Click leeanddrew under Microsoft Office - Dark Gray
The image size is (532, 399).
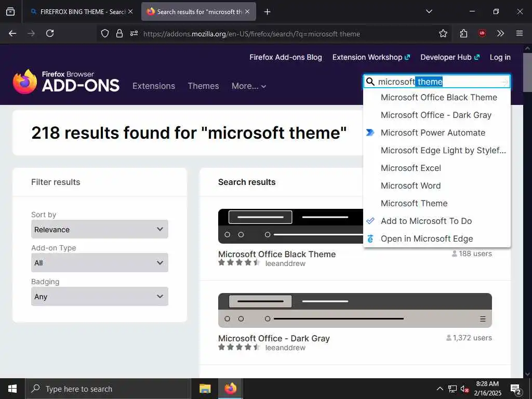tap(285, 348)
